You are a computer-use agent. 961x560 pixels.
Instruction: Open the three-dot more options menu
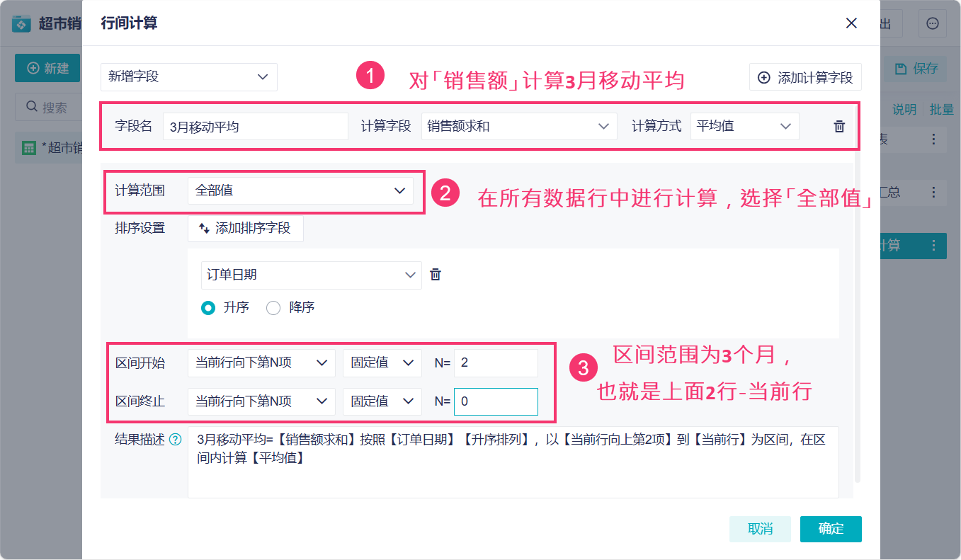click(x=932, y=23)
